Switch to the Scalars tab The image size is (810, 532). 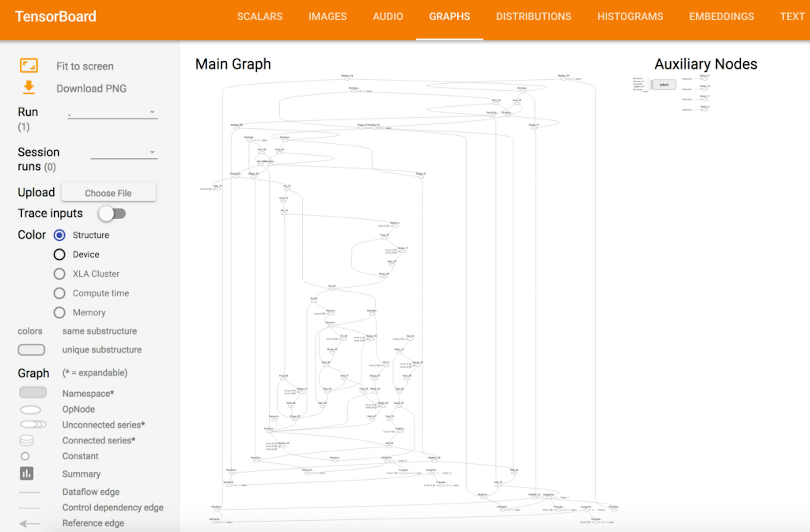(x=260, y=16)
